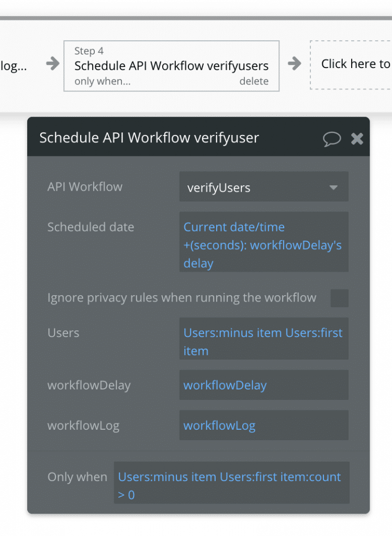The image size is (392, 536).
Task: Edit the Only when count condition
Action: click(x=231, y=483)
